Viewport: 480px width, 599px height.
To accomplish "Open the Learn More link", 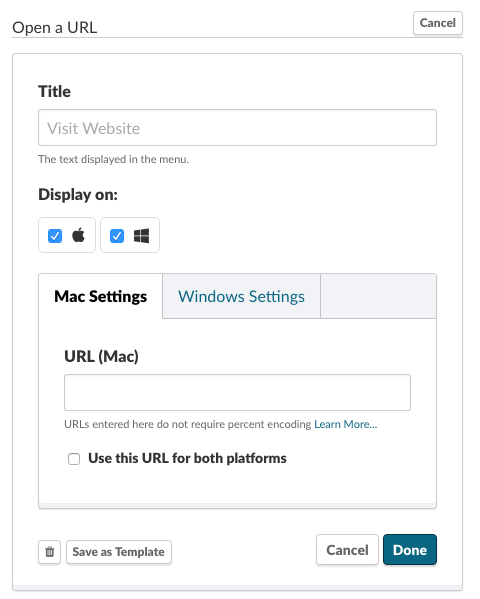I will [x=345, y=424].
